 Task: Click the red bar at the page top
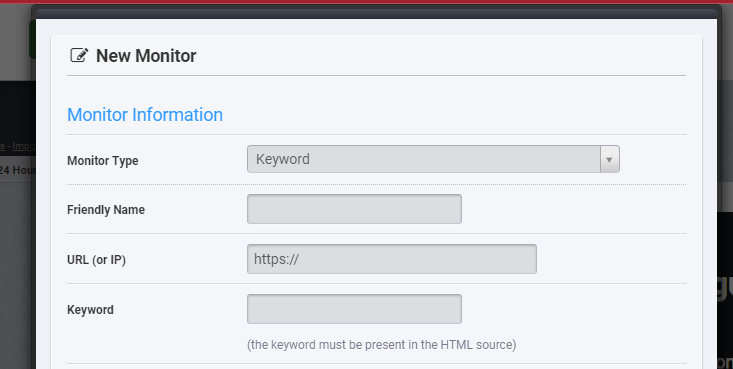[x=366, y=1]
